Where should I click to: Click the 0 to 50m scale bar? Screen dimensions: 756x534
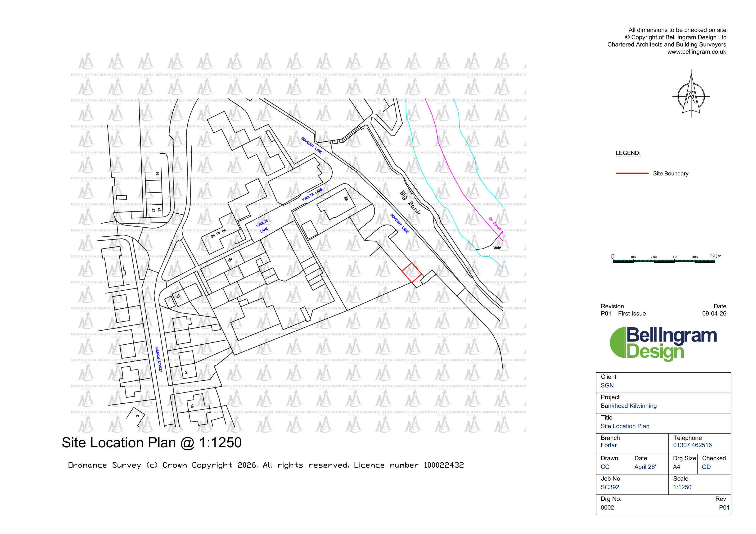664,261
